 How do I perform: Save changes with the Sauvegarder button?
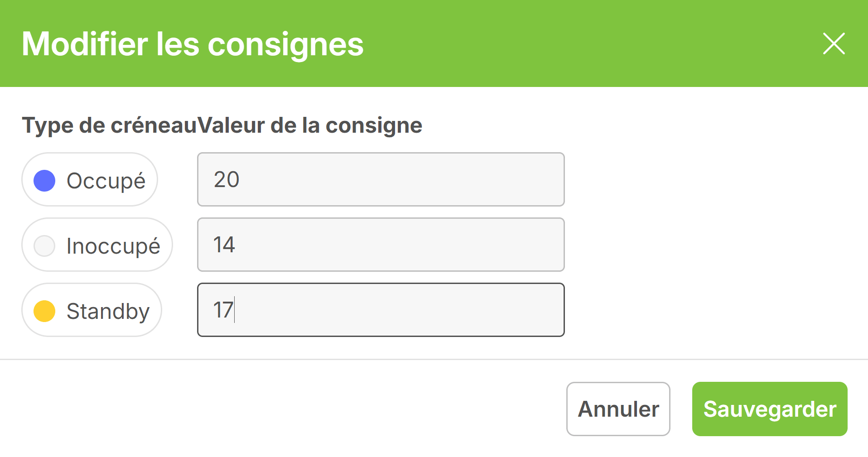tap(769, 409)
